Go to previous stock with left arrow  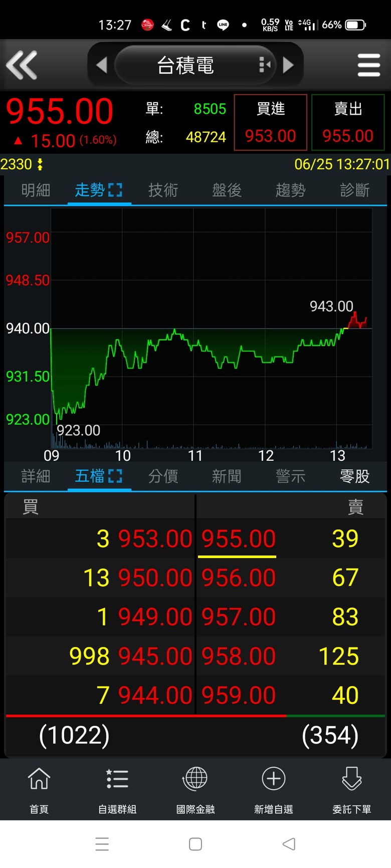[102, 65]
